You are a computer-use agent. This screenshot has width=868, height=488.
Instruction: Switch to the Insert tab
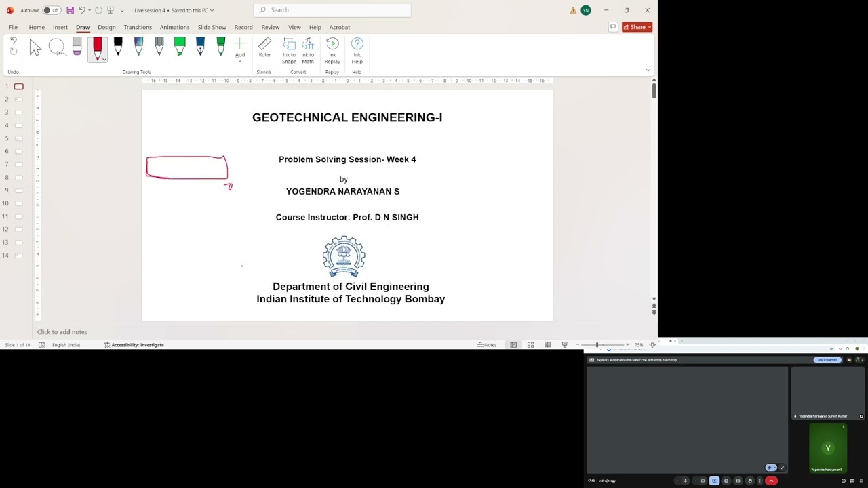point(60,27)
